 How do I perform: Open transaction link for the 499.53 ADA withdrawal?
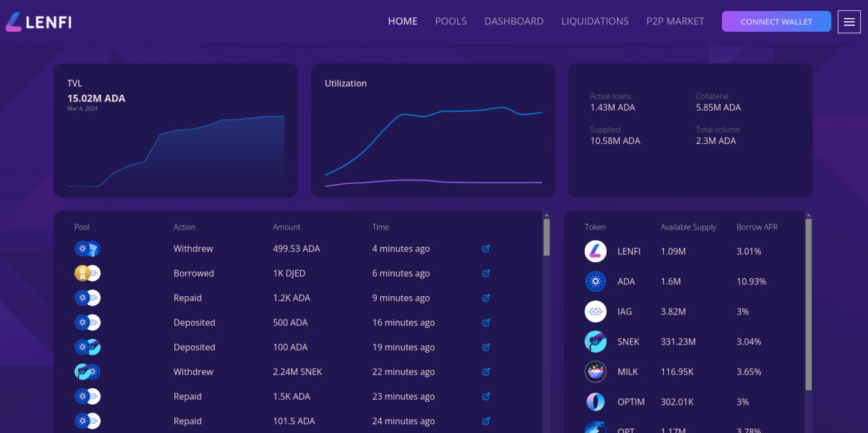coord(485,248)
